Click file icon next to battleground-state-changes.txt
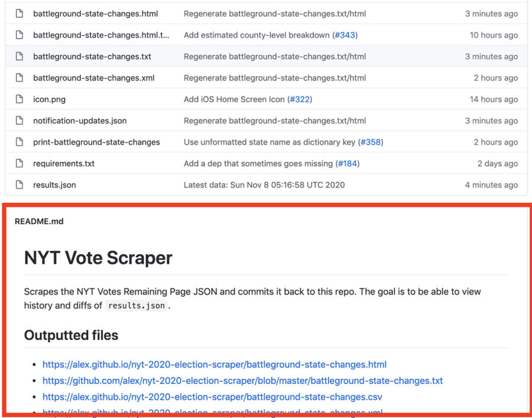The width and height of the screenshot is (532, 418). 20,57
